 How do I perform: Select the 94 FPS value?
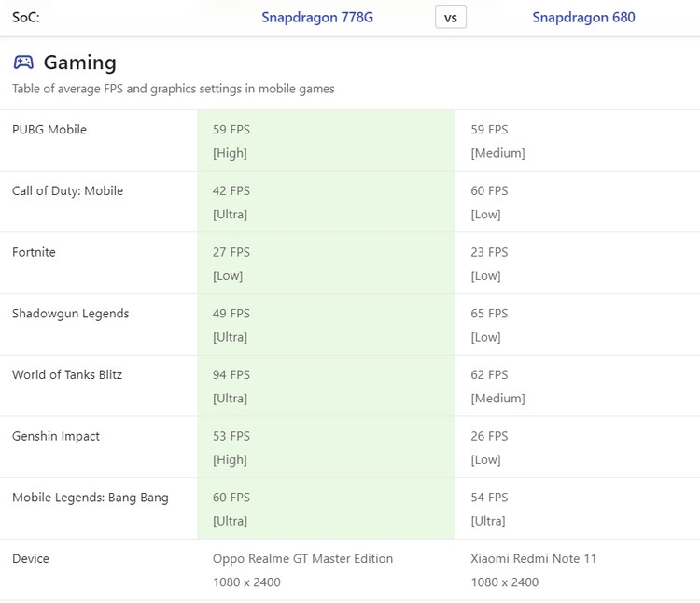click(x=231, y=374)
